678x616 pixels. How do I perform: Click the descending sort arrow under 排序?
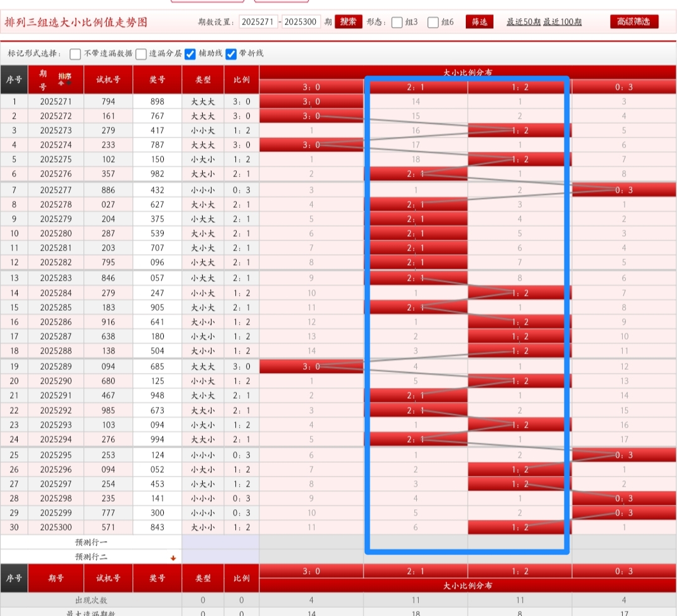[x=68, y=83]
